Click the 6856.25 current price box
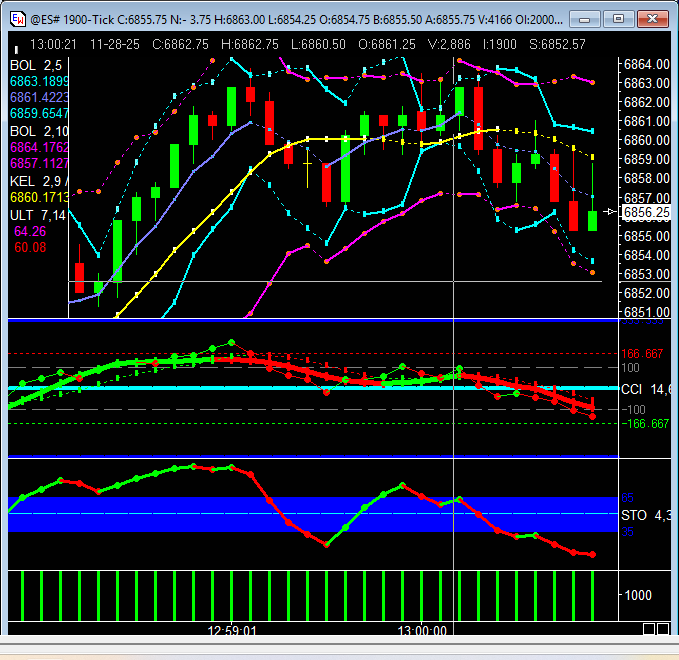This screenshot has width=679, height=660. tap(646, 213)
